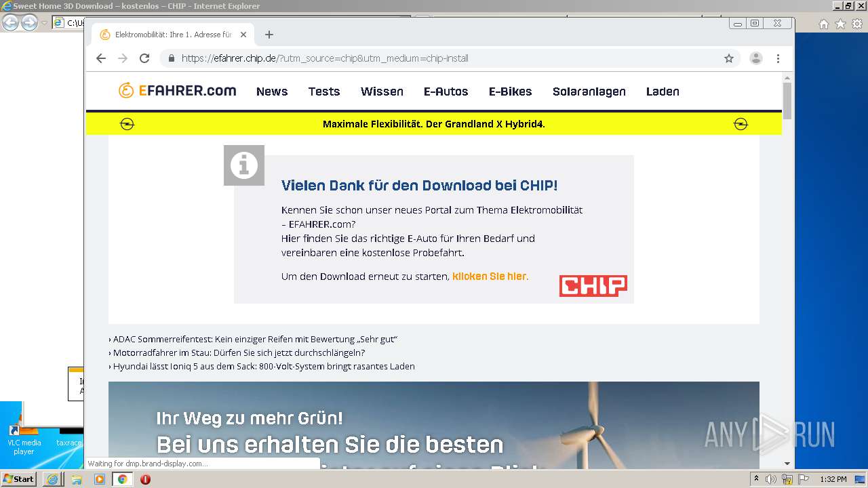Open the Tests menu item
Viewport: 868px width, 488px height.
click(324, 91)
